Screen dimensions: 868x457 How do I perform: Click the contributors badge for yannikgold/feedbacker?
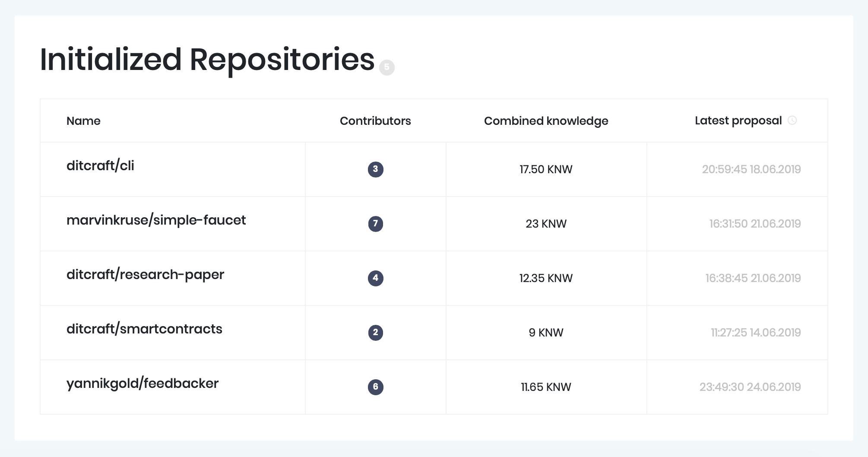[375, 387]
